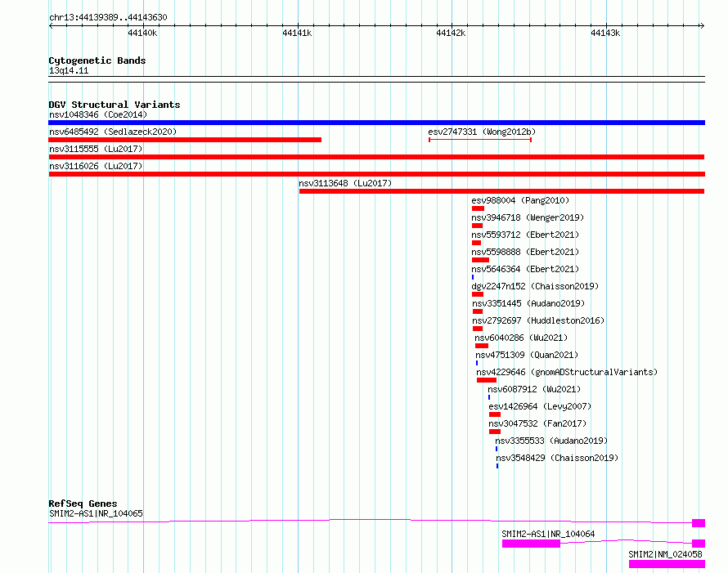Click the nsv1048346 (Coe2014) blue variant bar
This screenshot has width=728, height=573.
pos(376,123)
